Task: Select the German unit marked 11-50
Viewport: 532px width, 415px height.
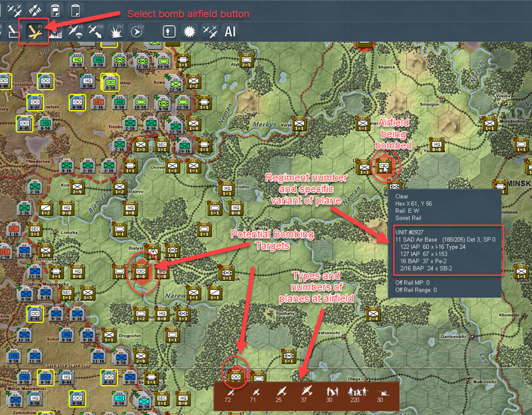Action: pos(119,60)
